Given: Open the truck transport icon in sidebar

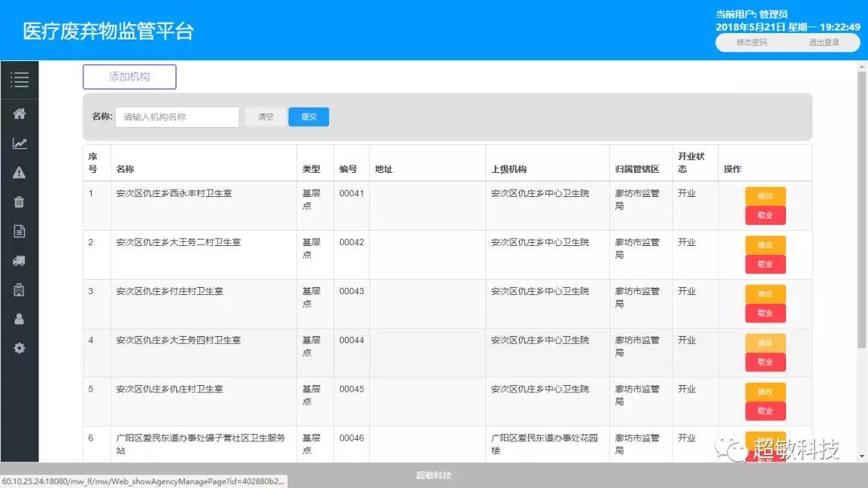Looking at the screenshot, I should click(19, 261).
